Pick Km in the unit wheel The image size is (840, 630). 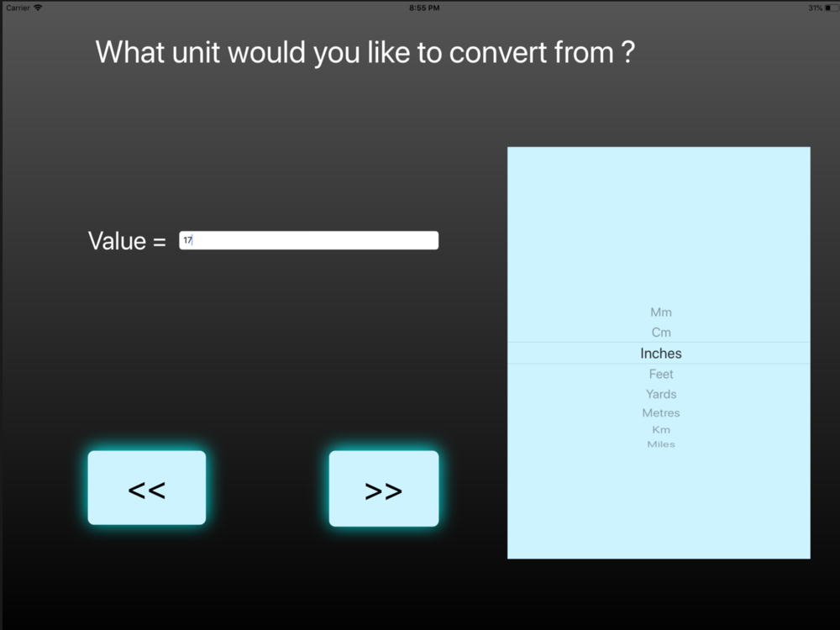click(660, 429)
